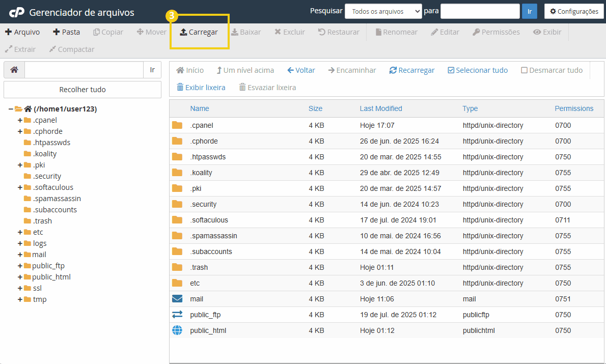This screenshot has width=606, height=364.
Task: Select .security in the file list
Action: [x=203, y=205]
